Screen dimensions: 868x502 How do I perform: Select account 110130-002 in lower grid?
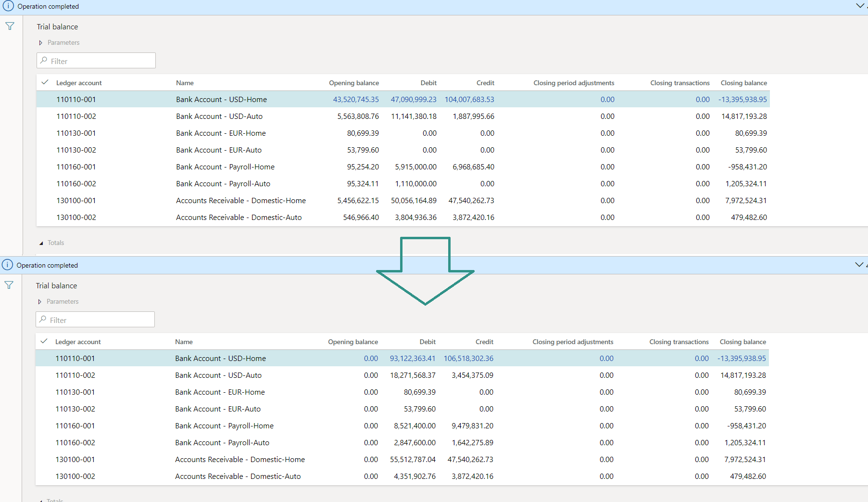(75, 409)
